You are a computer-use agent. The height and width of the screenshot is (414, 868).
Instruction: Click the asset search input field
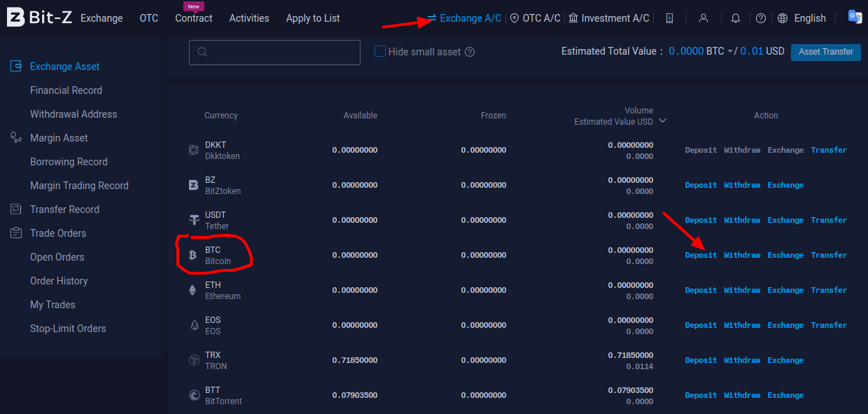274,53
